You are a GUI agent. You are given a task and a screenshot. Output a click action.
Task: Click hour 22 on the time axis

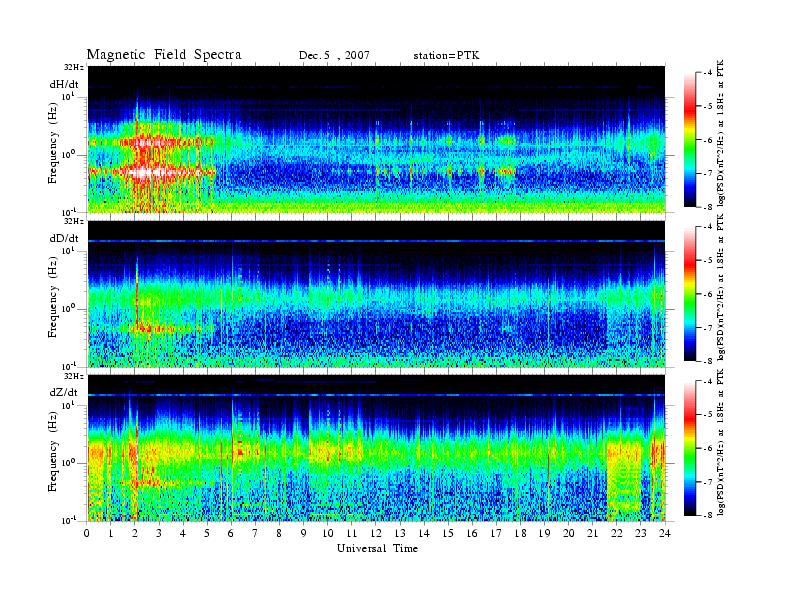pos(617,533)
